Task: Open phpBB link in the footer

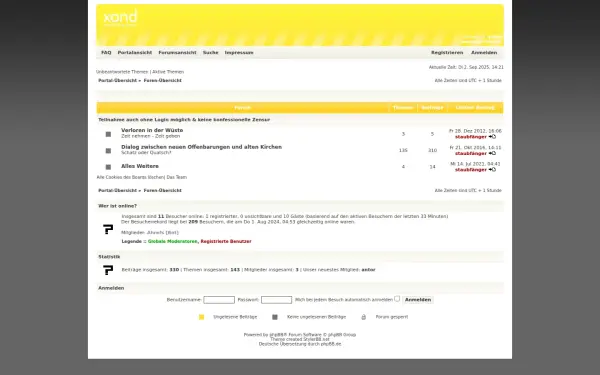Action: pyautogui.click(x=278, y=335)
